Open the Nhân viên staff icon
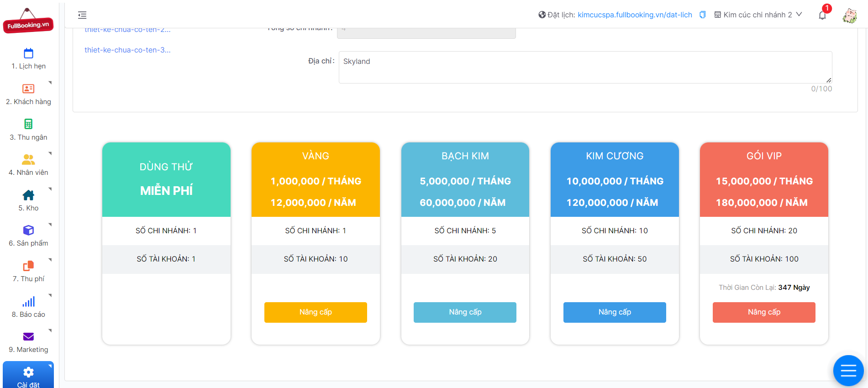This screenshot has height=388, width=868. tap(28, 159)
